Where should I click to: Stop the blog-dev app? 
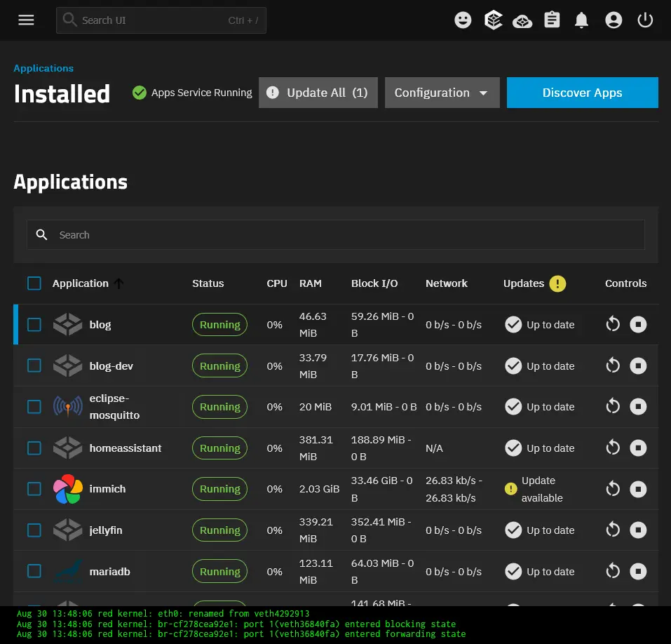[x=637, y=365]
